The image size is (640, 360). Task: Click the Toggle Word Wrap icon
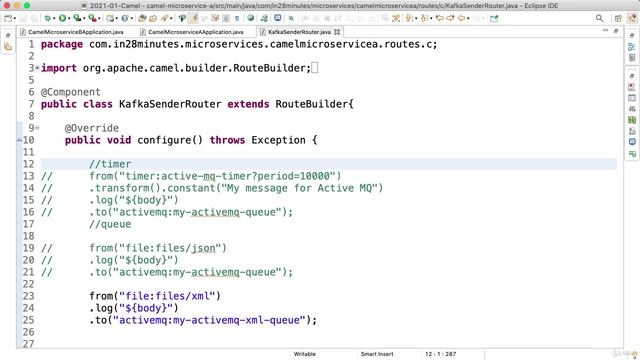(x=215, y=18)
